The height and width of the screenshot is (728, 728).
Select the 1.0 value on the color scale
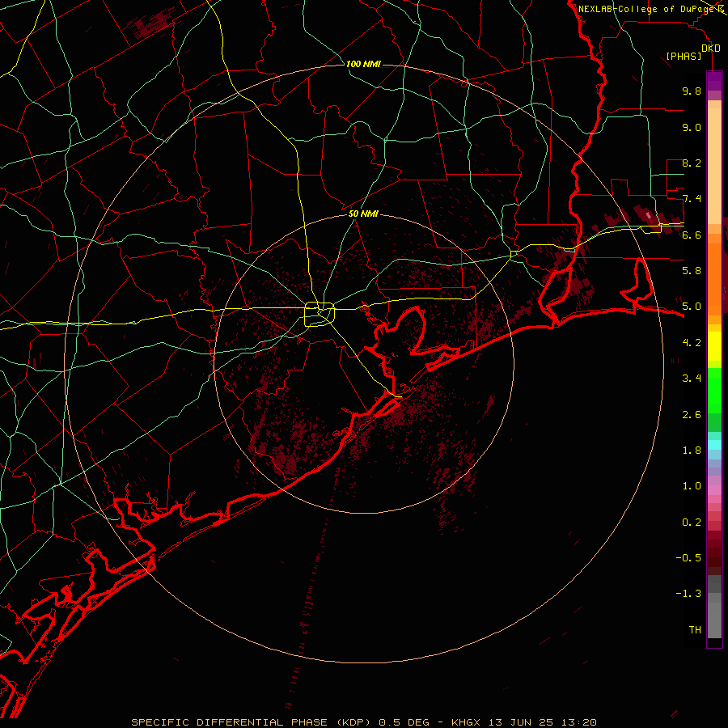coord(692,486)
